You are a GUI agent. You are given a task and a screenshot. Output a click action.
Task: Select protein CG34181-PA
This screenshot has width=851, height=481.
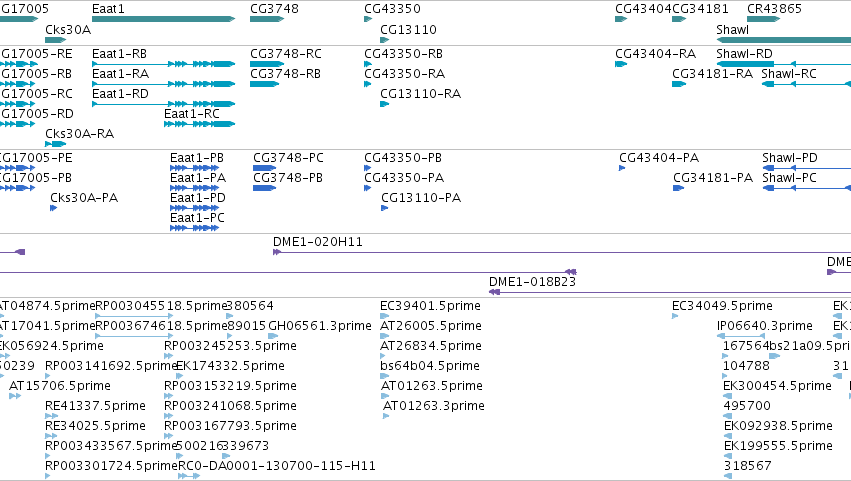pos(713,178)
